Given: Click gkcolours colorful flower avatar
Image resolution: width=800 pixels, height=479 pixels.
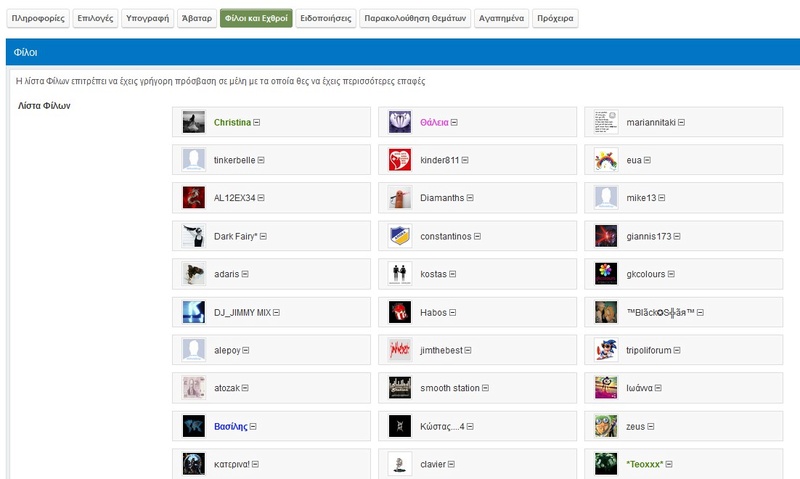Looking at the screenshot, I should click(x=606, y=274).
